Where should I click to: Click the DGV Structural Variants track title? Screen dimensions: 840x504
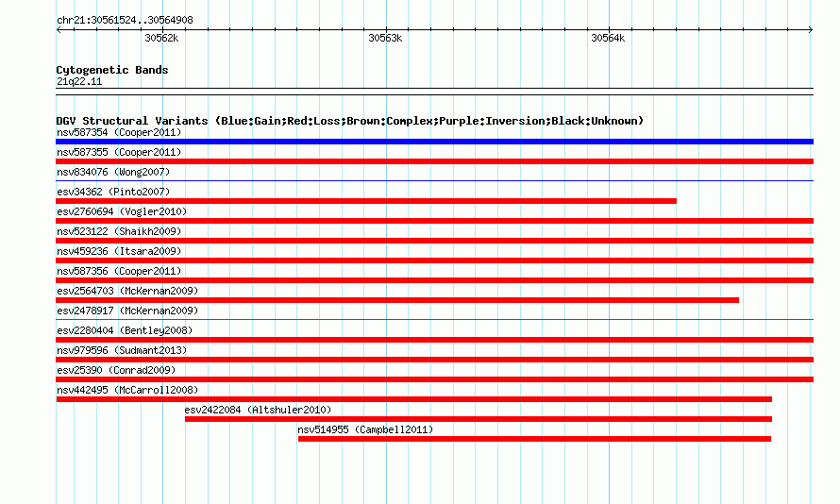(350, 121)
